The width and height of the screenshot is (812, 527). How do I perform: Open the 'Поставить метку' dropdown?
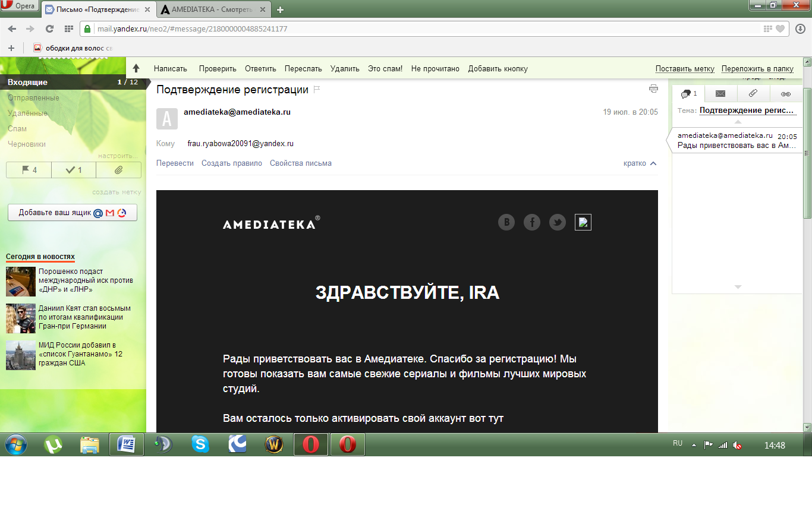(685, 69)
